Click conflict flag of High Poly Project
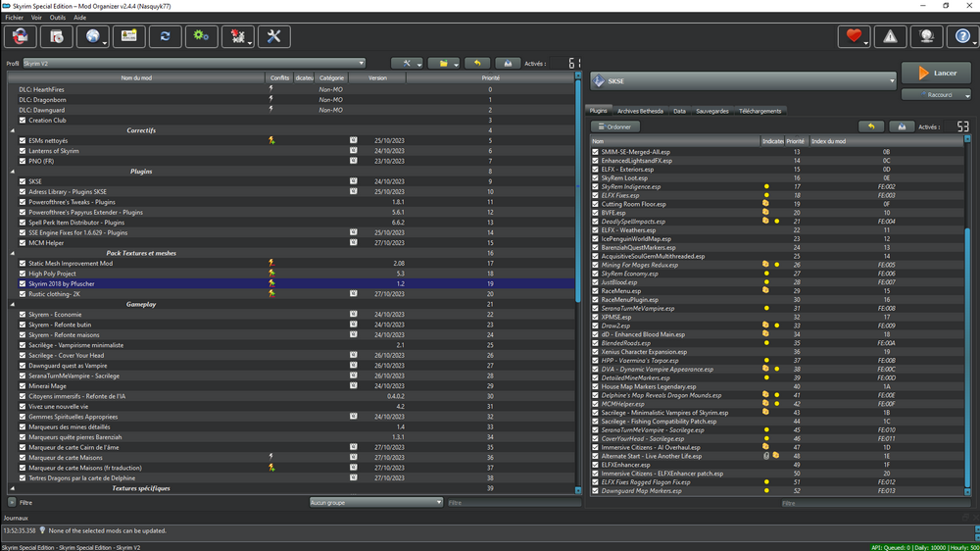980x551 pixels. click(x=271, y=274)
